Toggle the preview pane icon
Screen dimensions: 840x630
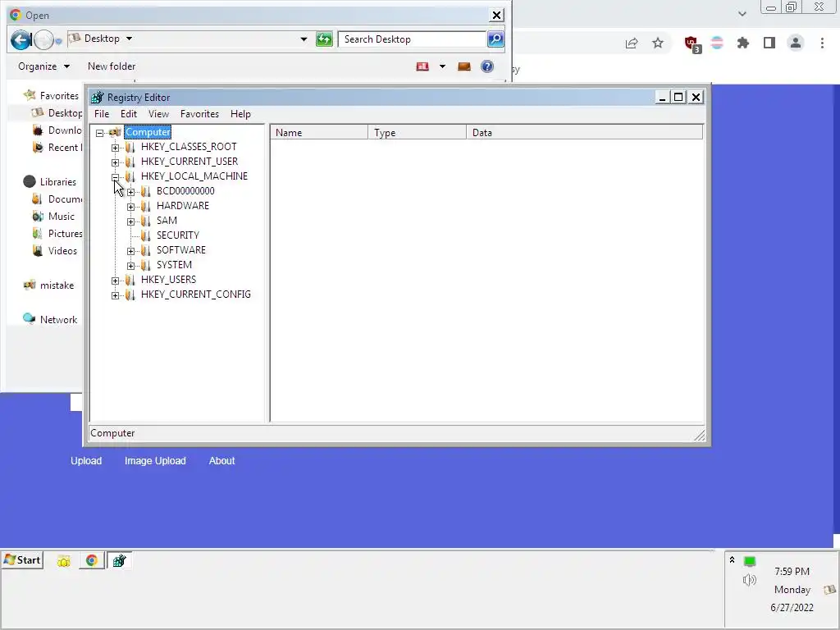(x=464, y=66)
